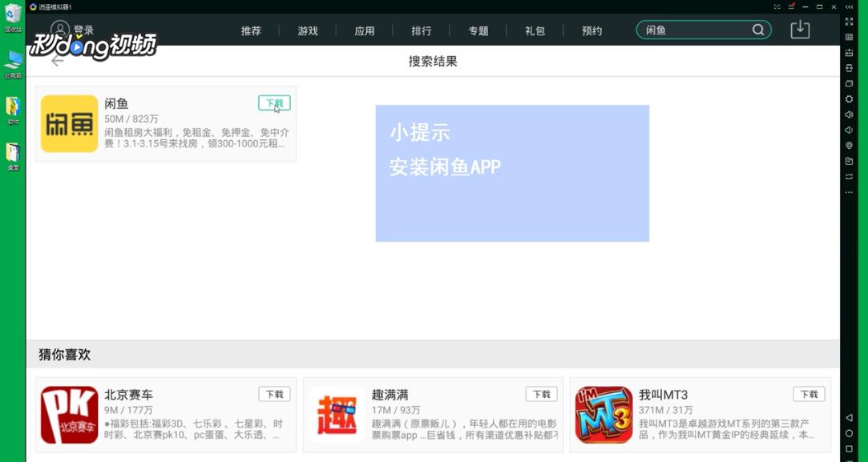This screenshot has height=462, width=868.
Task: Click the shake device sidebar icon
Action: (849, 68)
